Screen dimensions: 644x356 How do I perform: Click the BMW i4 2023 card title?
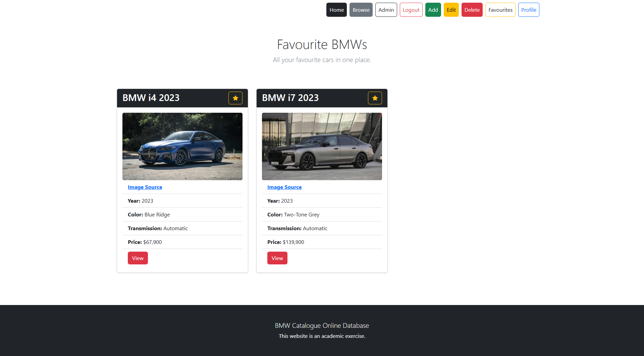[151, 98]
